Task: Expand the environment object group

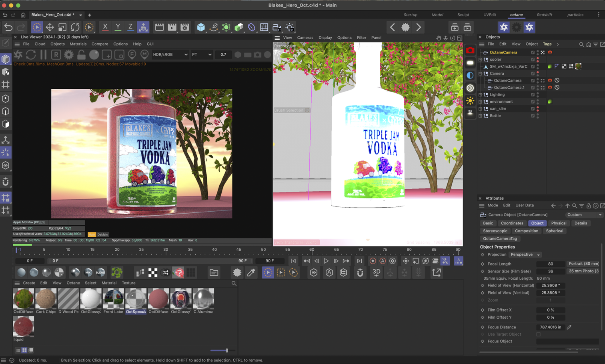Action: (481, 102)
